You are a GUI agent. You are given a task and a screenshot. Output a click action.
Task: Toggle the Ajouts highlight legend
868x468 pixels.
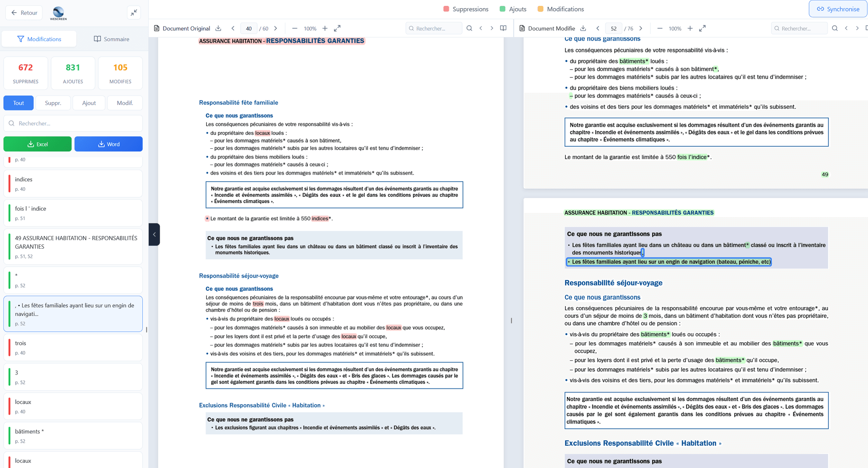tap(513, 9)
